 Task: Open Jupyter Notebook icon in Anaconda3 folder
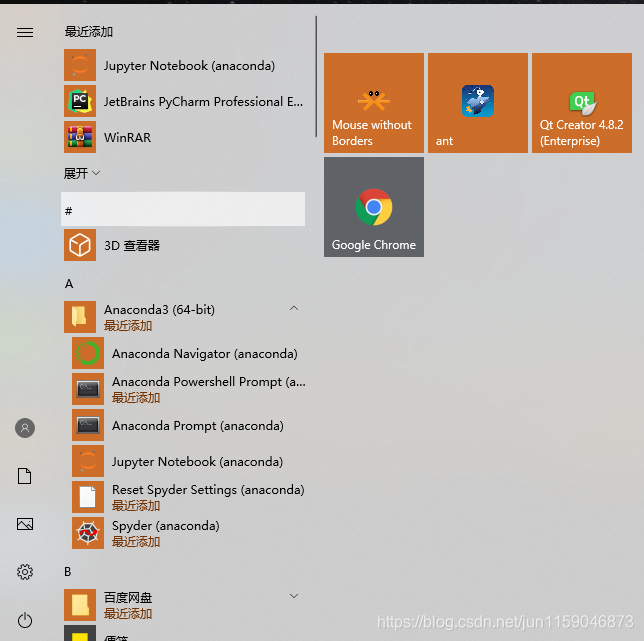(88, 461)
